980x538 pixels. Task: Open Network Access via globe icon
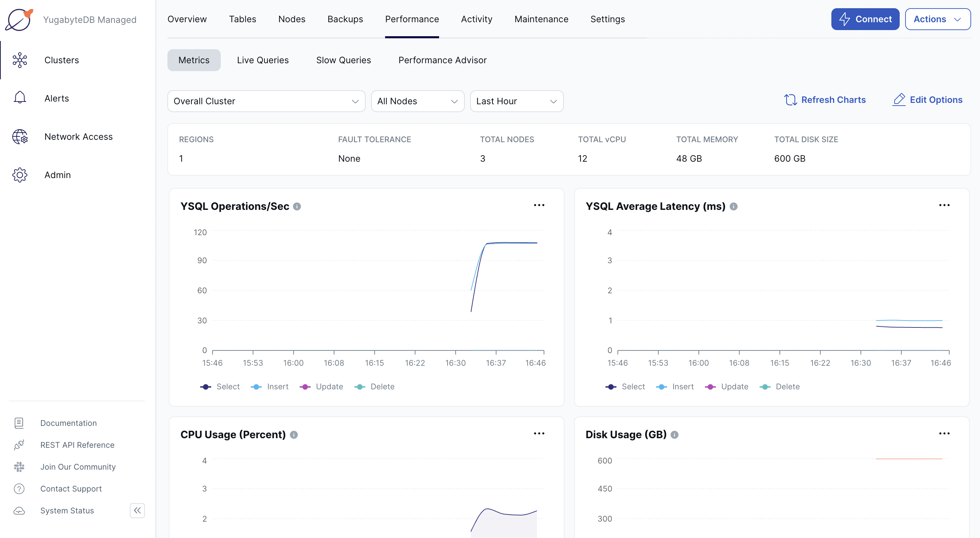click(20, 137)
